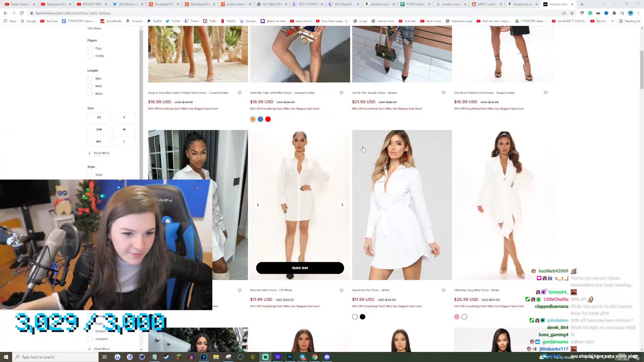The image size is (644, 362).
Task: Open Apps shortcut in bookmarks bar
Action: (x=10, y=21)
